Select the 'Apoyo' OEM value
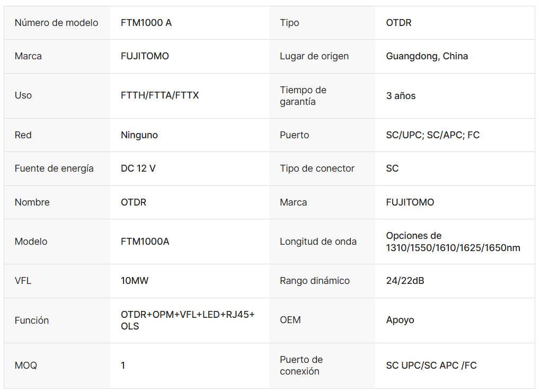 coord(400,320)
